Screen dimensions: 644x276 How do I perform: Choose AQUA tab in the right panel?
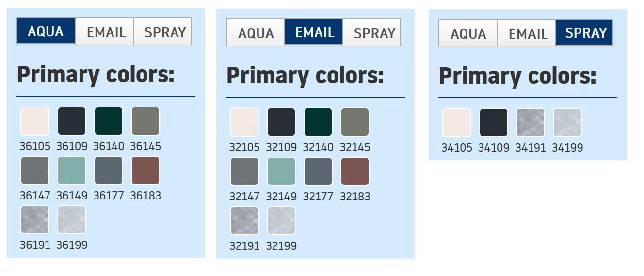[468, 33]
